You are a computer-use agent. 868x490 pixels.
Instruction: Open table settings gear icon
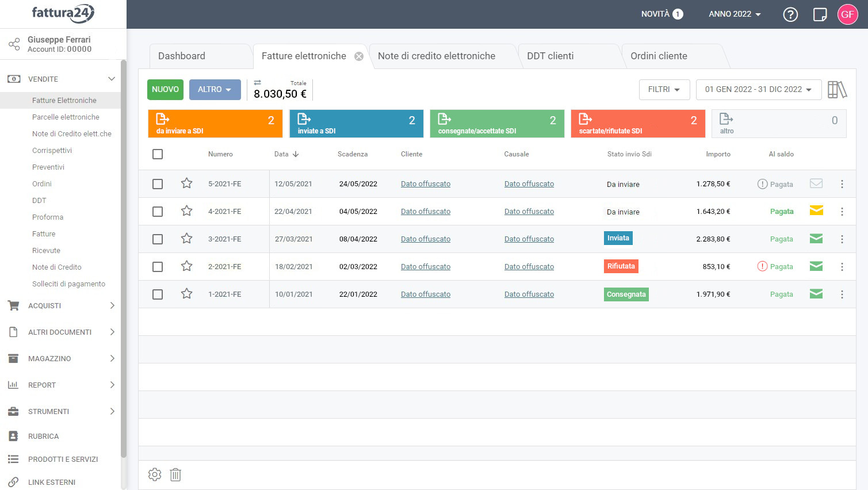(155, 474)
